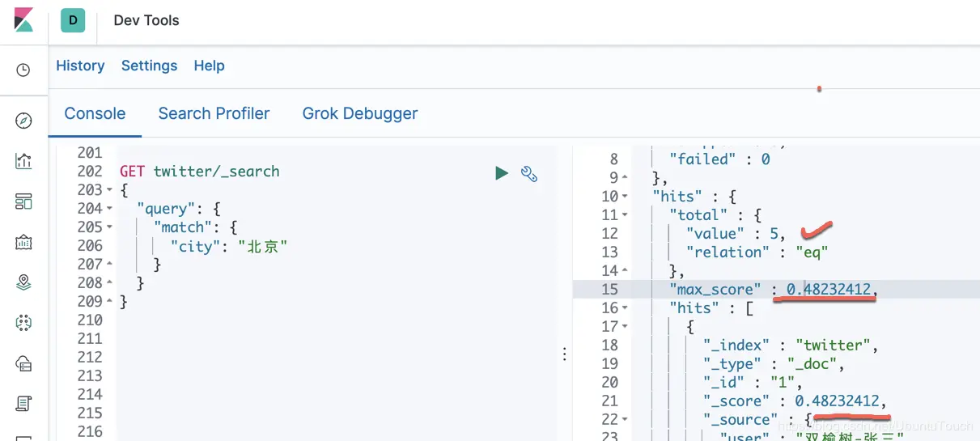This screenshot has width=980, height=441.
Task: Click line number 201 in editor gutter
Action: click(x=89, y=153)
